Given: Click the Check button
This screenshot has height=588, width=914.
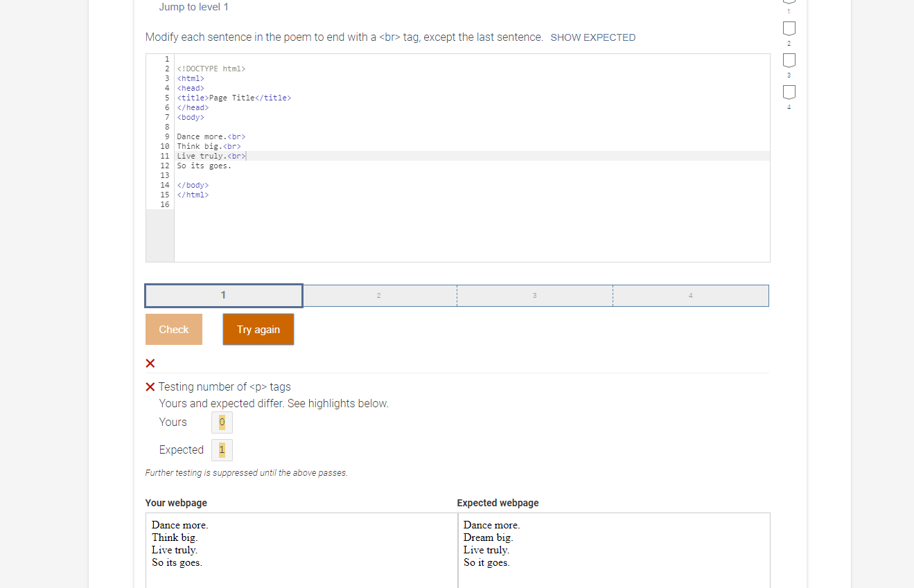Looking at the screenshot, I should [x=174, y=330].
